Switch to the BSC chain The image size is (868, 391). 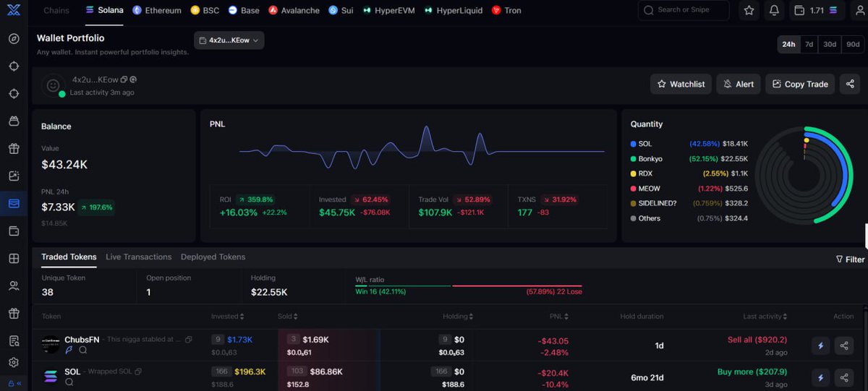[x=205, y=11]
